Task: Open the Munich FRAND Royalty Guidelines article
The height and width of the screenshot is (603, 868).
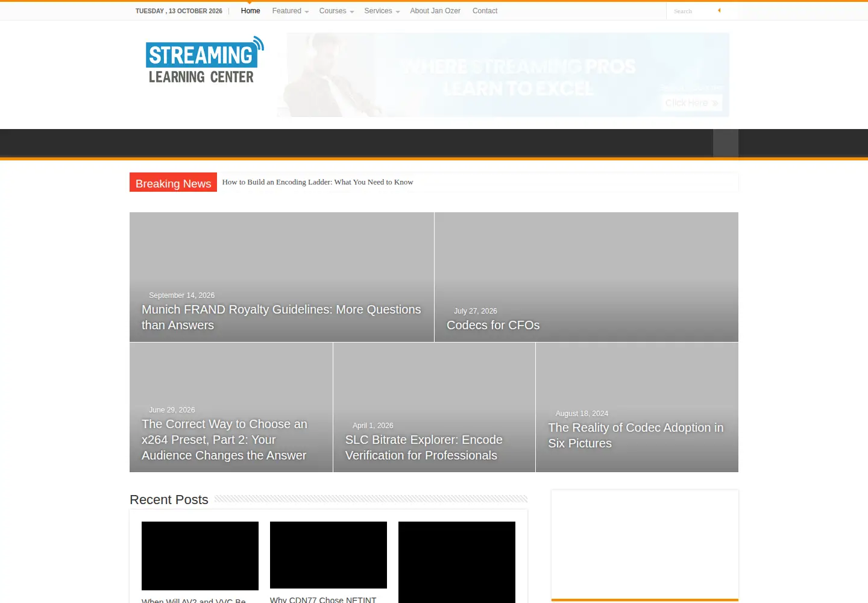Action: [x=281, y=317]
